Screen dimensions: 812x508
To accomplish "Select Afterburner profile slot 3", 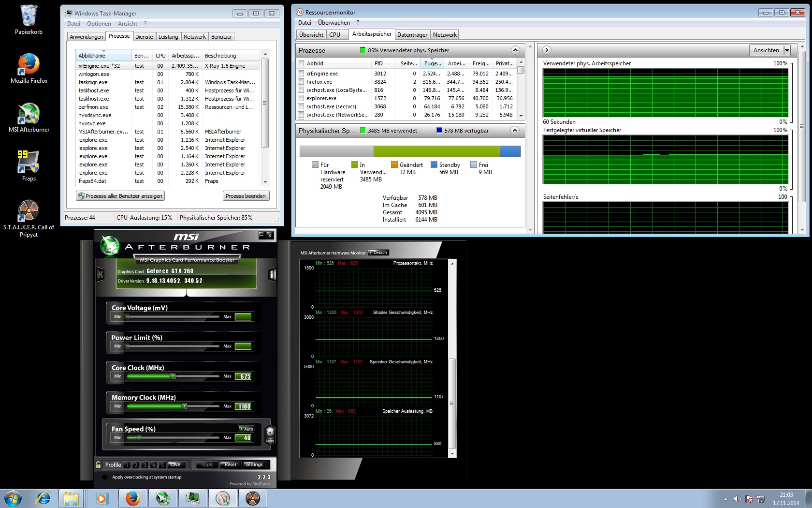I will [145, 465].
